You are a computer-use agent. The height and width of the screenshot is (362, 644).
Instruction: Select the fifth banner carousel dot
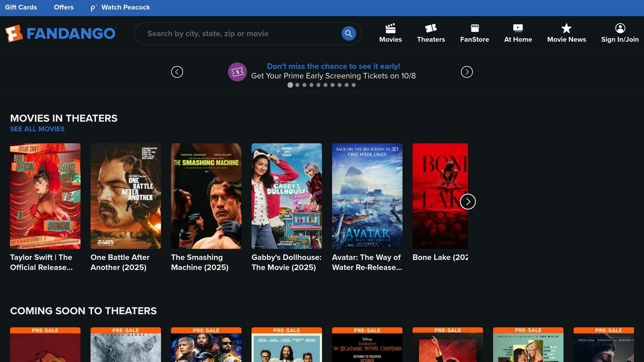(x=318, y=85)
